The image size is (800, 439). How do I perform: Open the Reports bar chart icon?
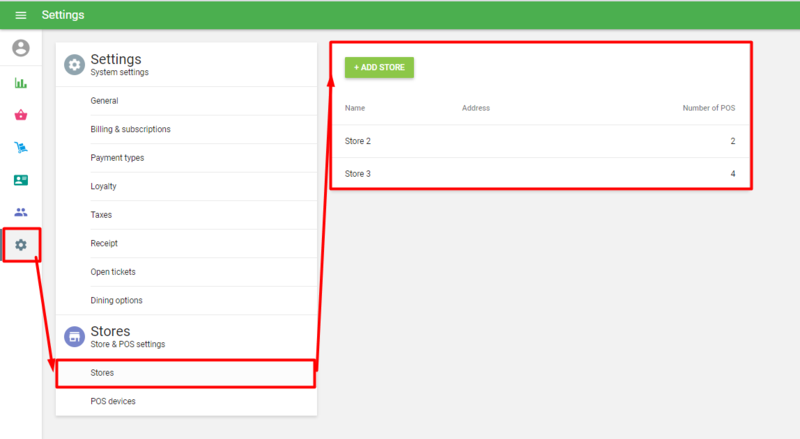point(21,83)
